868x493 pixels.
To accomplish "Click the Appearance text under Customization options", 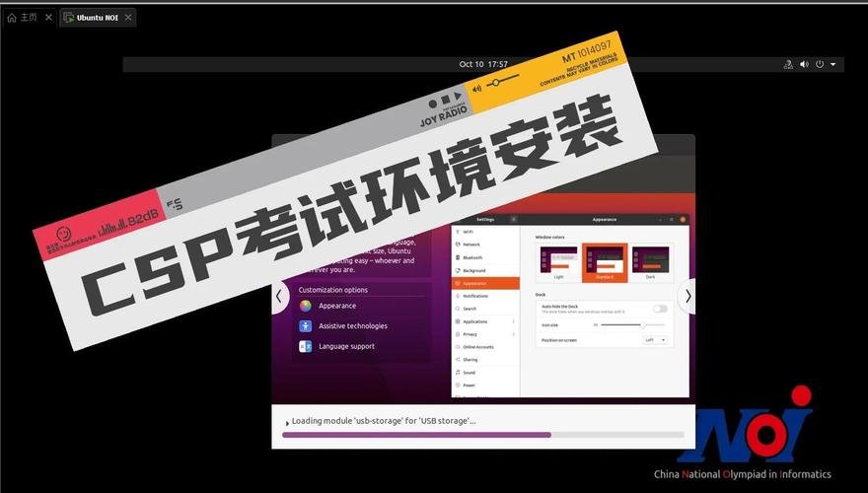I will pyautogui.click(x=337, y=306).
